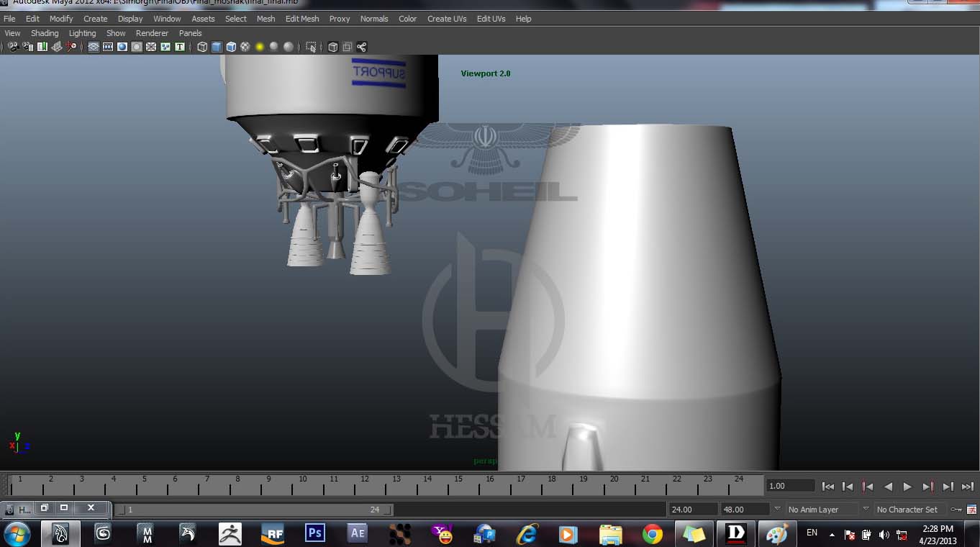Toggle the resolution gate icon
Screen dimensions: 980x547
[122, 47]
